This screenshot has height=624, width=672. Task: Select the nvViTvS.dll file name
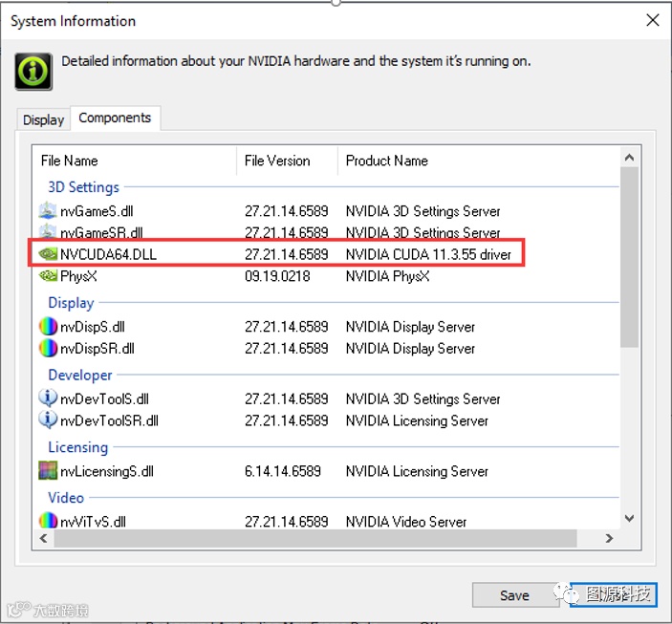pos(93,522)
